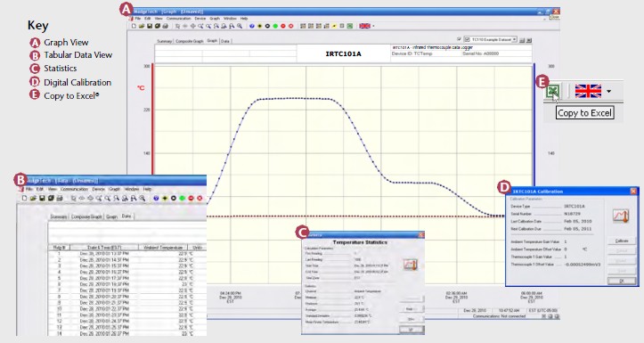This screenshot has height=343, width=644.
Task: Open language dropdown arrow beside small UK flag
Action: 373,27
